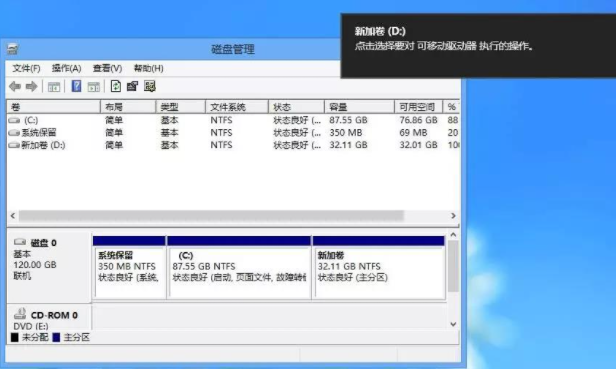Click the Forward arrow toolbar icon
Screen dimensions: 616x369
pos(31,86)
